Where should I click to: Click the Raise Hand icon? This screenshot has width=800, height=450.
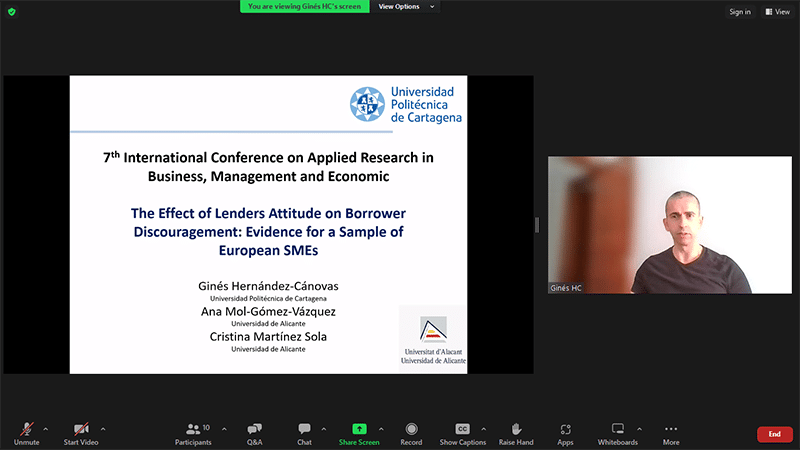coord(516,429)
